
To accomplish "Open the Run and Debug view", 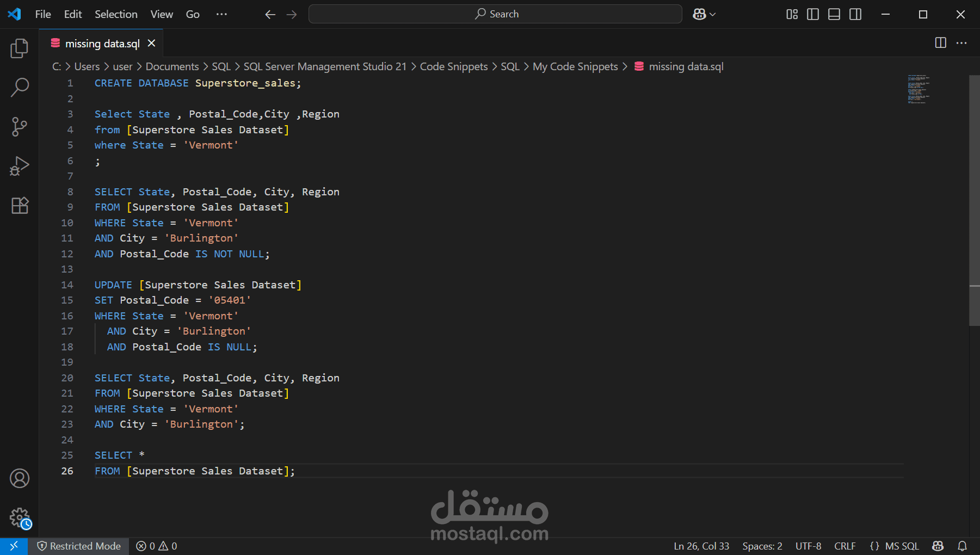I will [20, 166].
